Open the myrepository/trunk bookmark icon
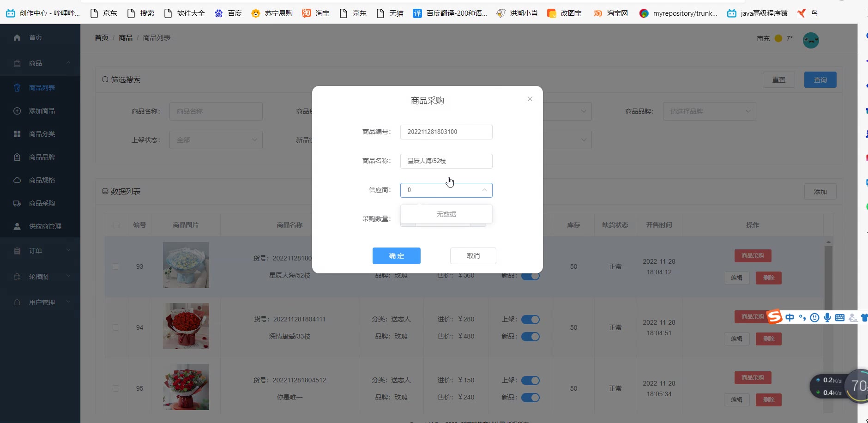This screenshot has width=868, height=423. tap(644, 13)
